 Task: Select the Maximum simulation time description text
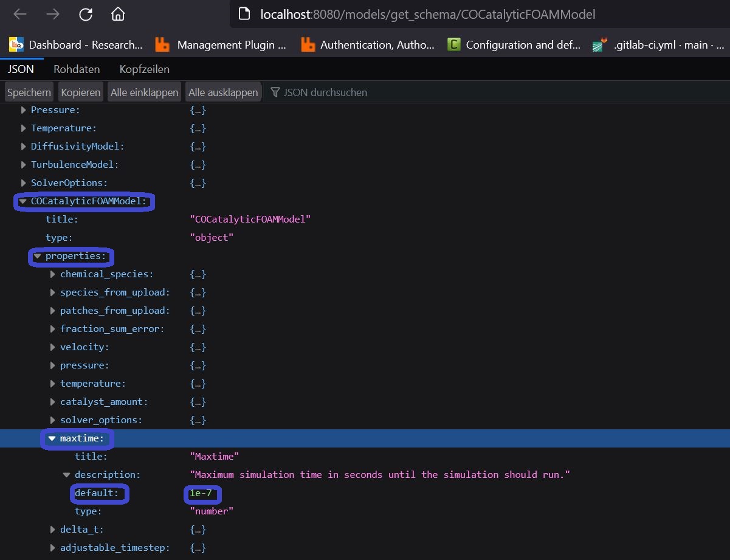click(x=380, y=475)
